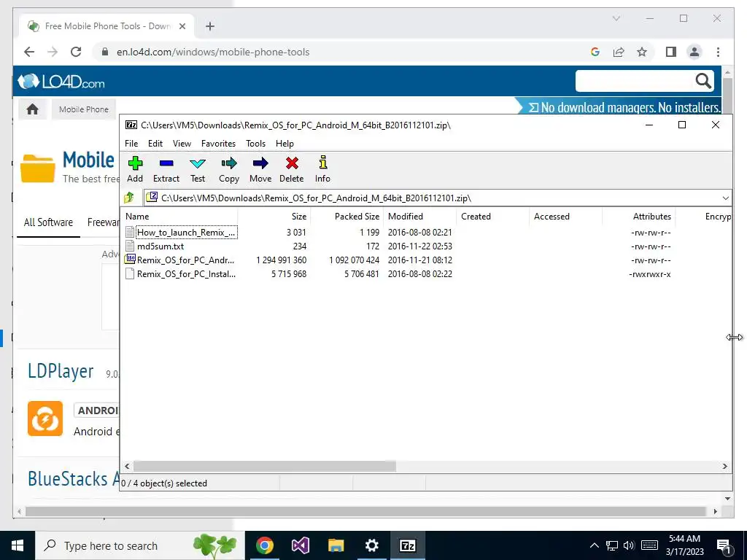The height and width of the screenshot is (560, 747).
Task: Sort files by the Name column
Action: pos(179,216)
